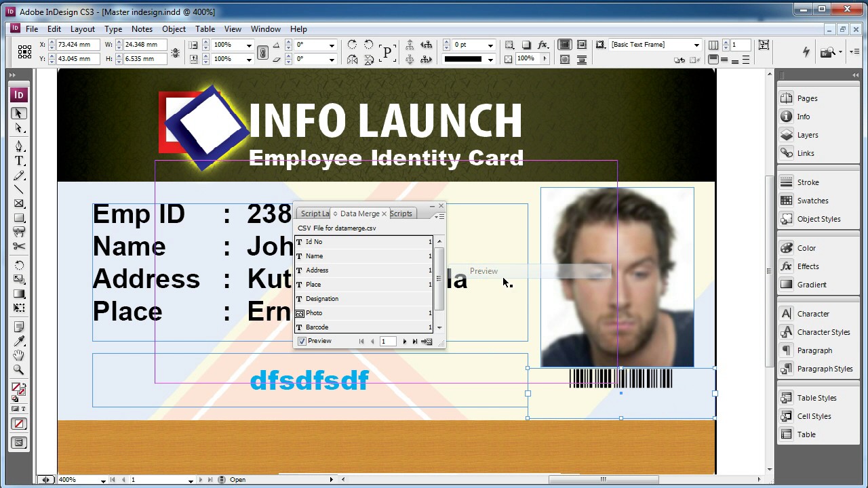Image resolution: width=868 pixels, height=488 pixels.
Task: Toggle constrain proportions for width and height
Action: tap(176, 52)
